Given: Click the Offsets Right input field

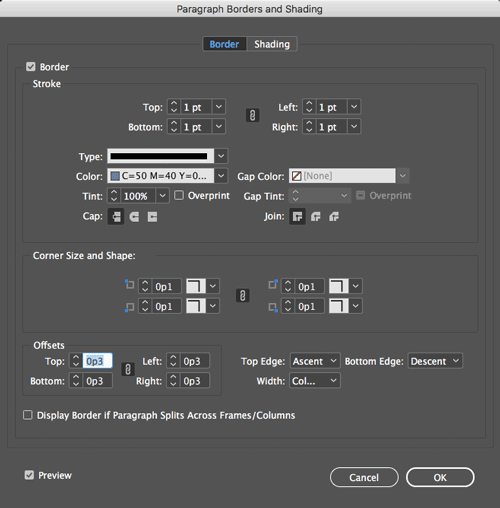Looking at the screenshot, I should pyautogui.click(x=195, y=381).
